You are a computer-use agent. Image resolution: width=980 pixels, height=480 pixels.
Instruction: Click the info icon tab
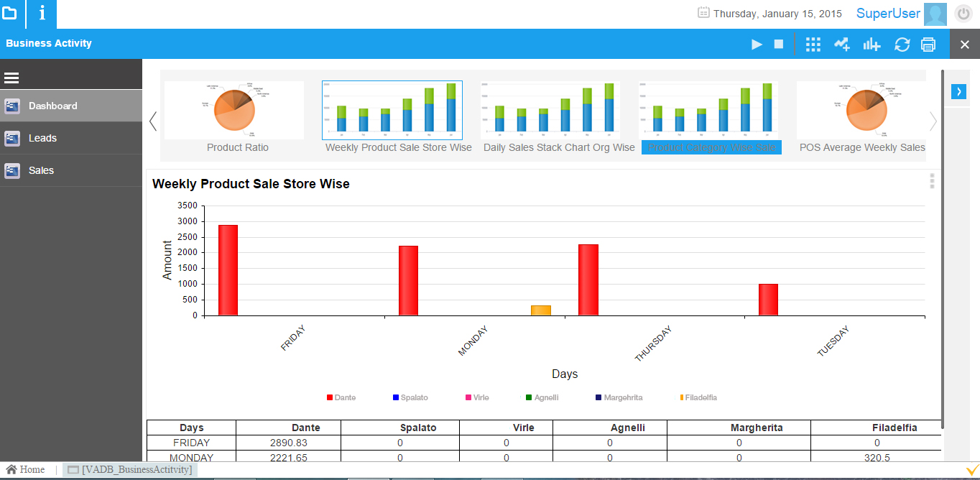pos(42,13)
